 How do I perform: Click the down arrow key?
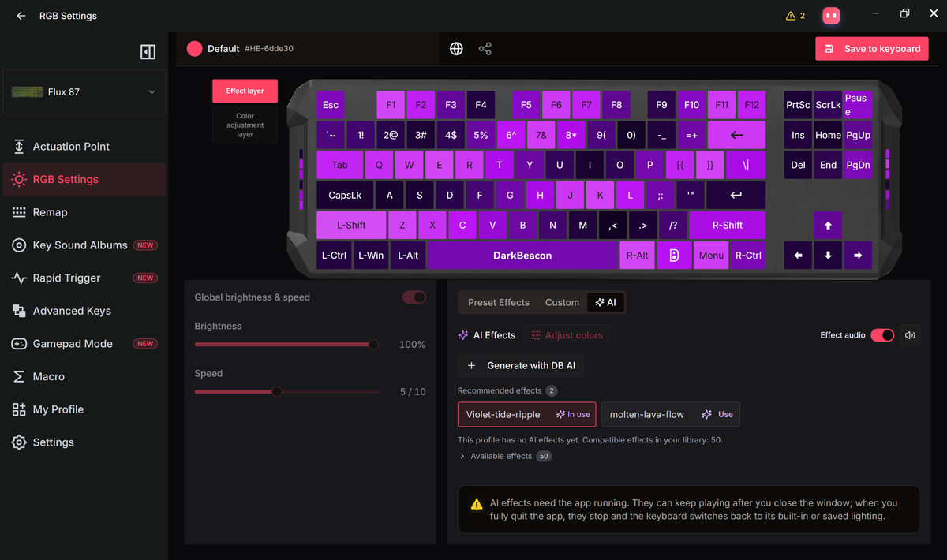828,256
